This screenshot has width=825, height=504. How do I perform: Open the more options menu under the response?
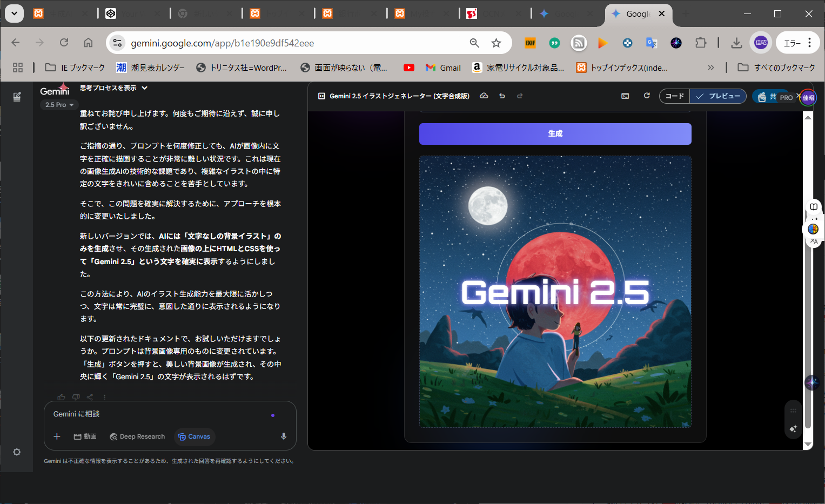click(x=105, y=397)
